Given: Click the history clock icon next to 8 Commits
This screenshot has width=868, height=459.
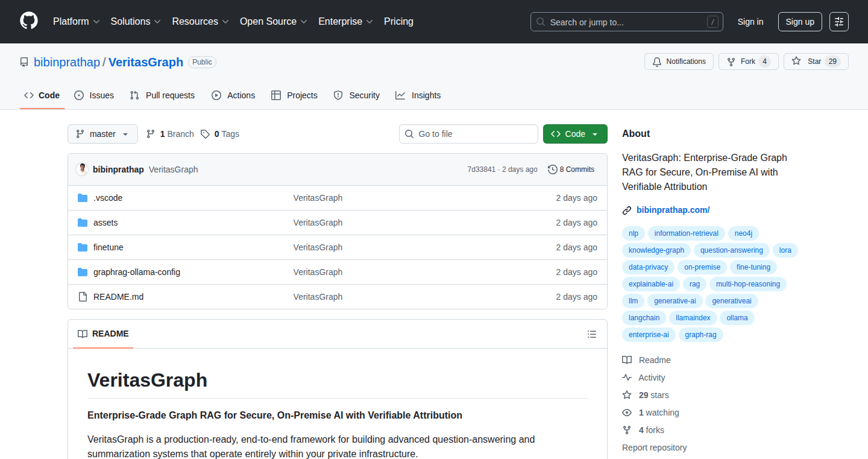Looking at the screenshot, I should [x=552, y=169].
